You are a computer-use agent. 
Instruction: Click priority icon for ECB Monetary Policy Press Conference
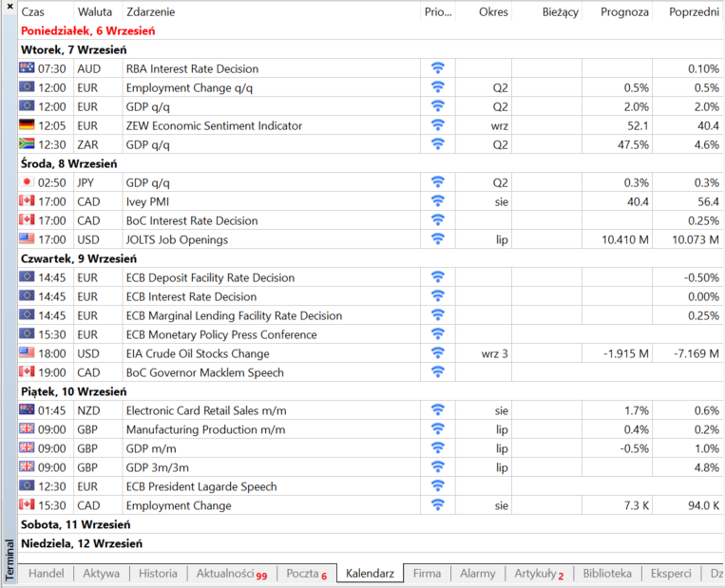point(437,333)
